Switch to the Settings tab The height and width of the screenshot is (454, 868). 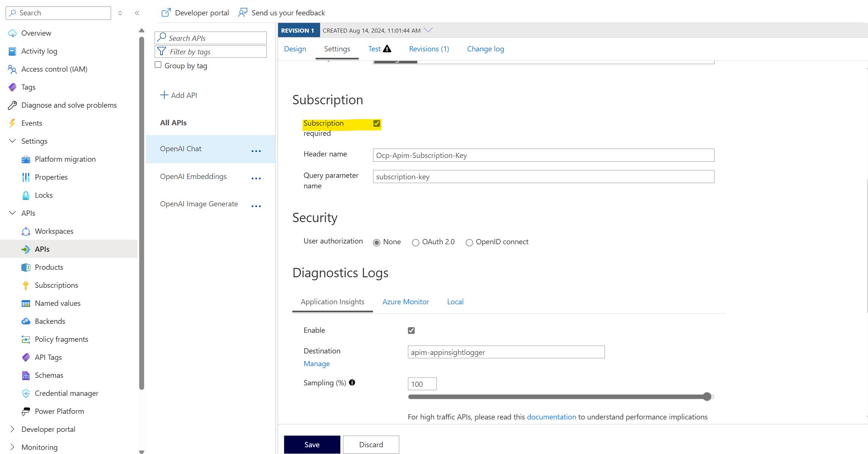337,49
